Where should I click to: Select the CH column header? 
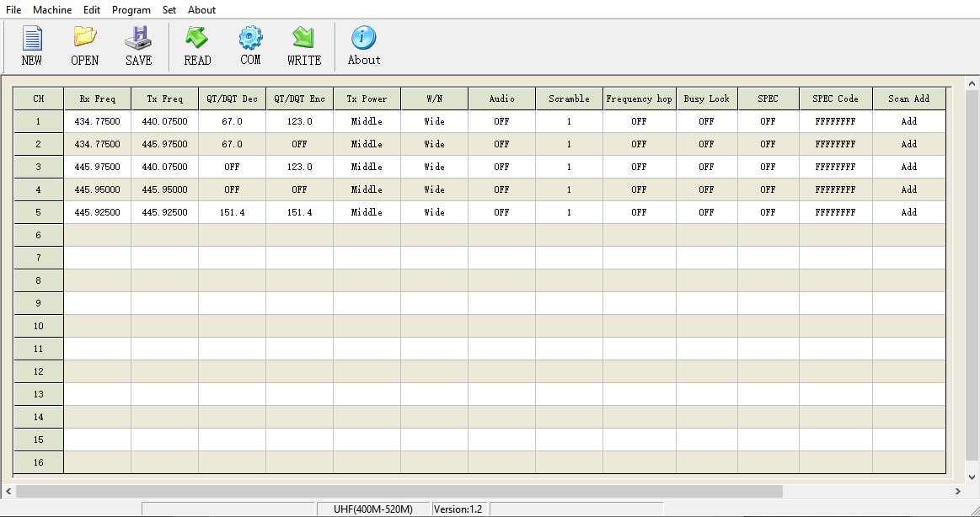[39, 99]
